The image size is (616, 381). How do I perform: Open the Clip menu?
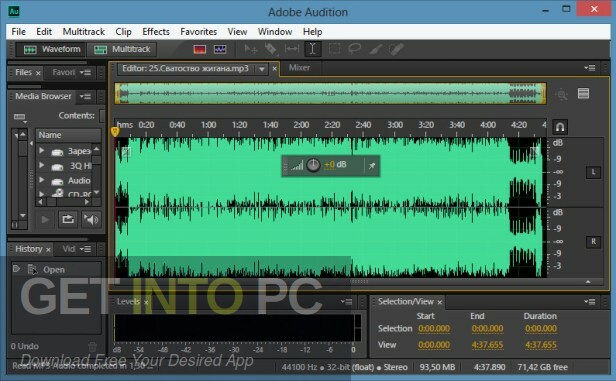pos(123,32)
